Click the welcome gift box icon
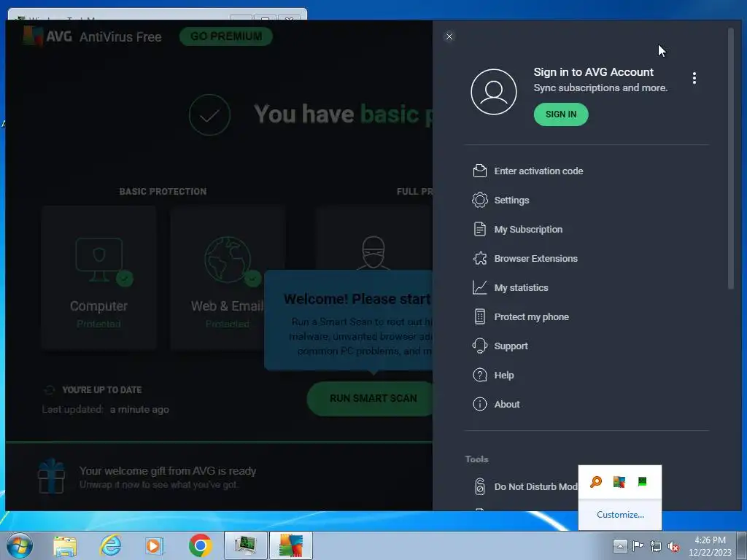This screenshot has width=747, height=560. pos(51,476)
